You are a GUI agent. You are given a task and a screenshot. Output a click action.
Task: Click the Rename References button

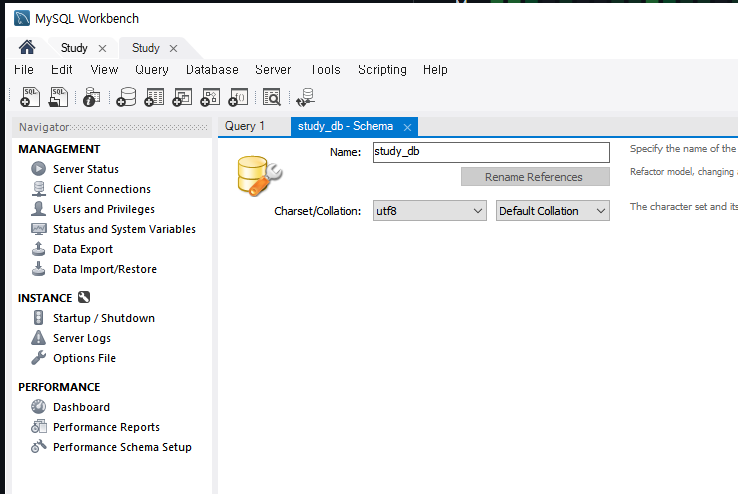pyautogui.click(x=535, y=177)
